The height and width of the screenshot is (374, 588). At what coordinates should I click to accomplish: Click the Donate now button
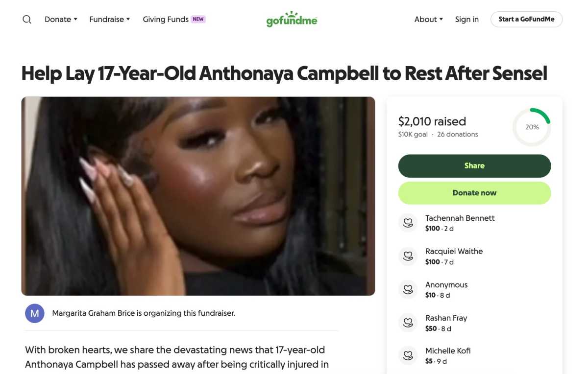point(474,193)
